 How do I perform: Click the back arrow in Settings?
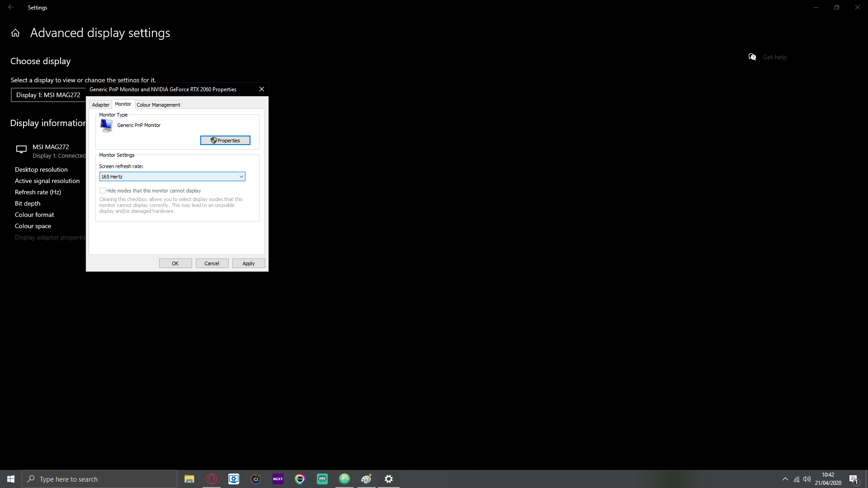[x=11, y=7]
